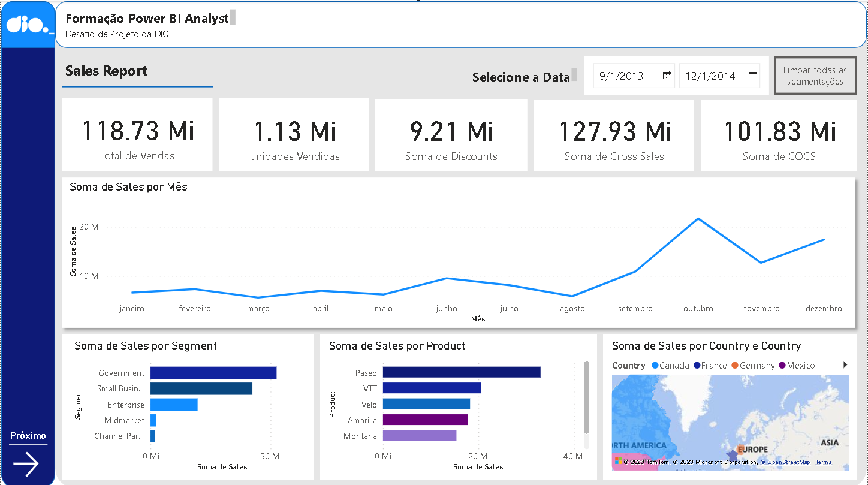The width and height of the screenshot is (868, 485).
Task: Click the Germany color dot in the legend
Action: pos(734,364)
